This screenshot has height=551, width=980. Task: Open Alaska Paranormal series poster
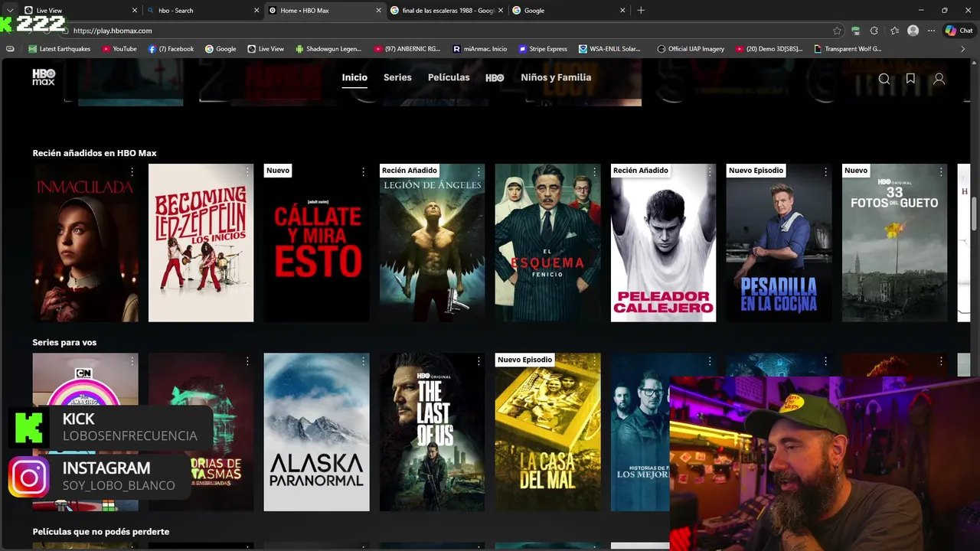tap(316, 432)
